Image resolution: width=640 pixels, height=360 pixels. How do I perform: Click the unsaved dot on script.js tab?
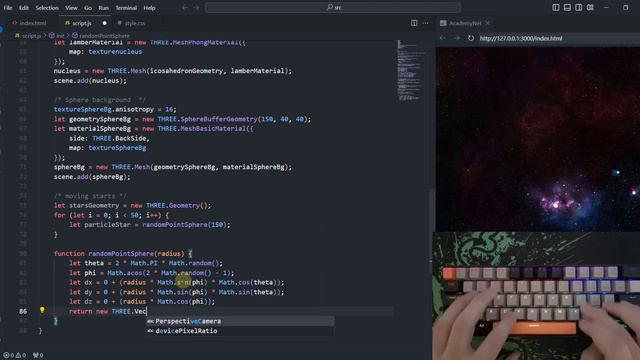click(104, 23)
